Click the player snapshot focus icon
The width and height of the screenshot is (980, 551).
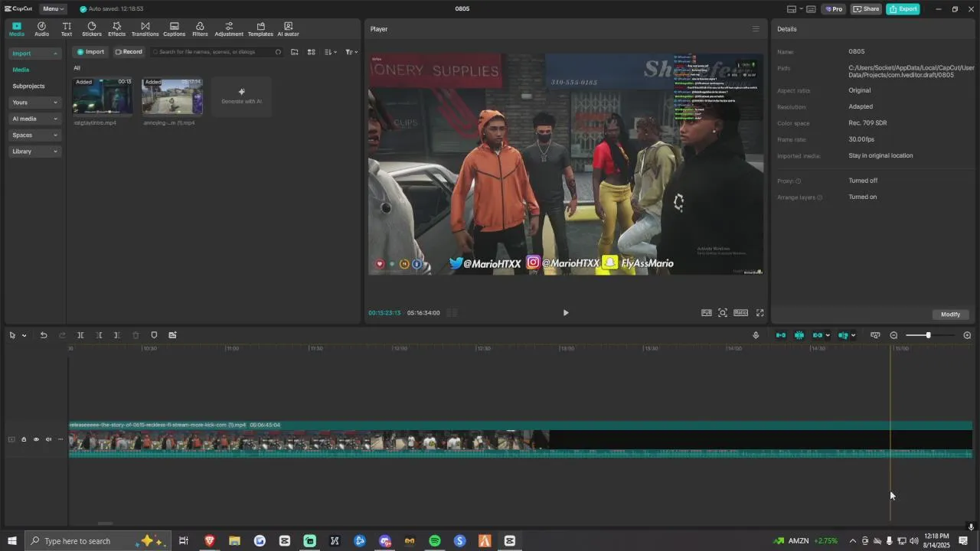click(x=723, y=313)
